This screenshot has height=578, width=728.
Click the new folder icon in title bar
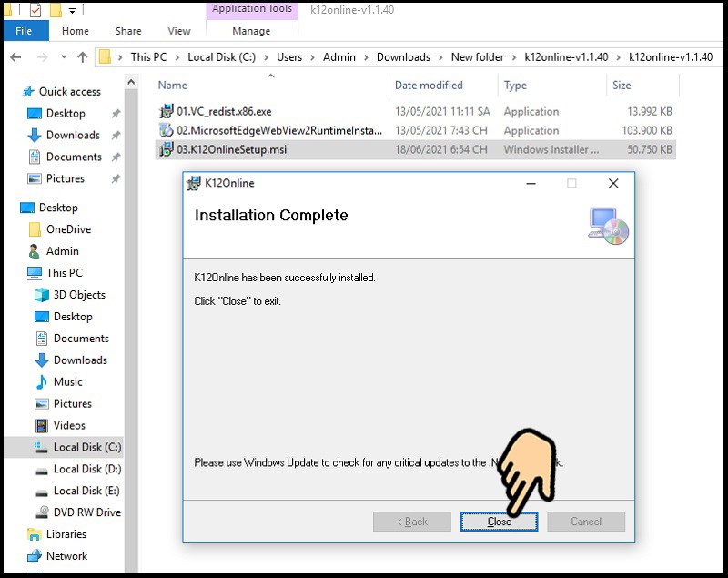pyautogui.click(x=55, y=10)
